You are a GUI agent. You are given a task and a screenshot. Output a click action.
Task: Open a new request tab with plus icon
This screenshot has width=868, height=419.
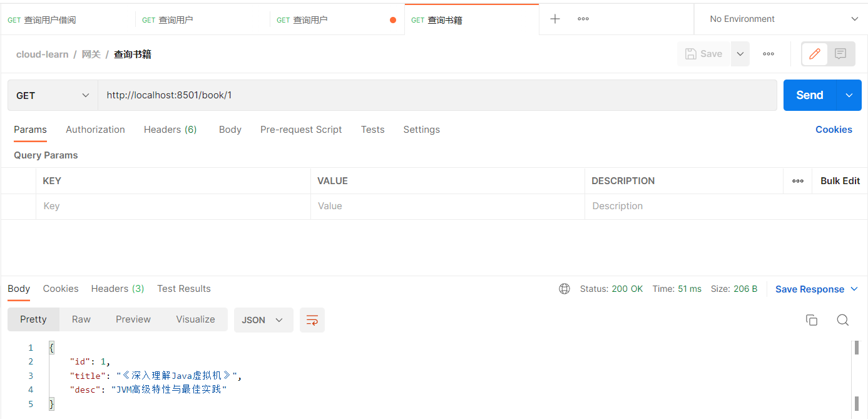pyautogui.click(x=554, y=19)
